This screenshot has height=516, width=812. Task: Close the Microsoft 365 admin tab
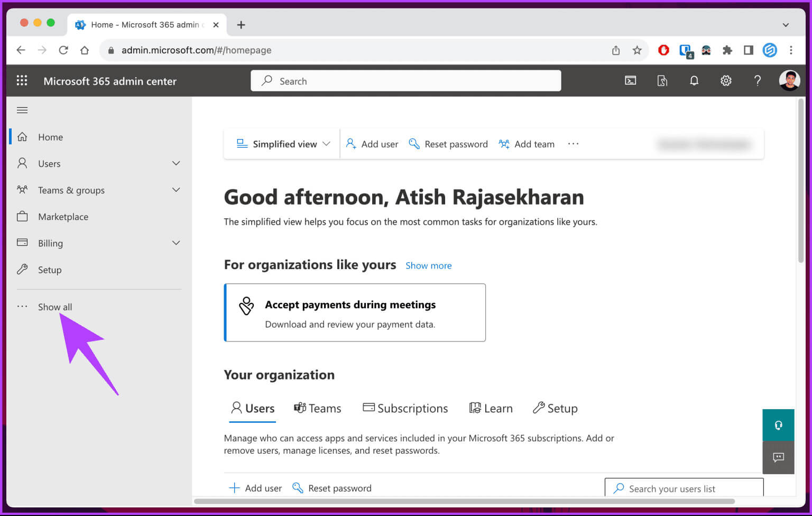216,25
